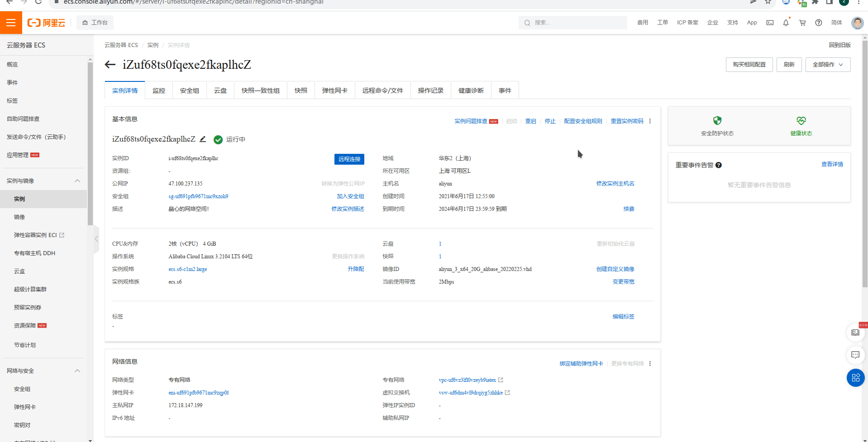Switch to the 安全组 tab
Viewport: 868px width, 442px height.
[x=190, y=90]
